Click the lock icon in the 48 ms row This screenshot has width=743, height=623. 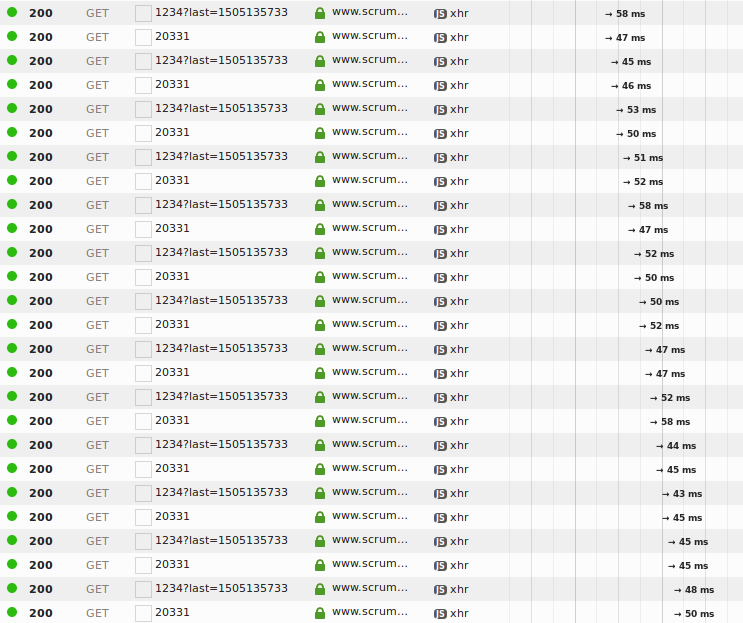point(320,589)
